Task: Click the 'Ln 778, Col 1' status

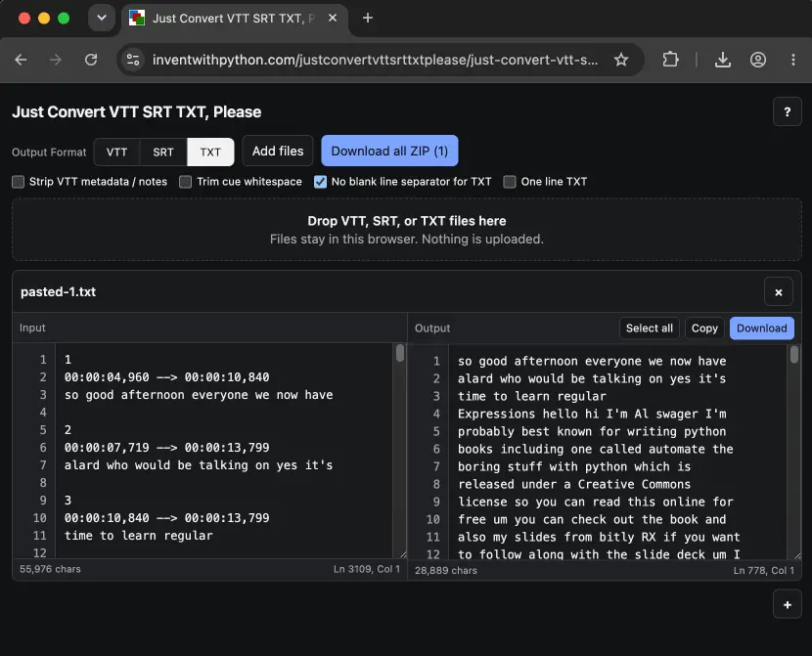Action: pyautogui.click(x=764, y=570)
